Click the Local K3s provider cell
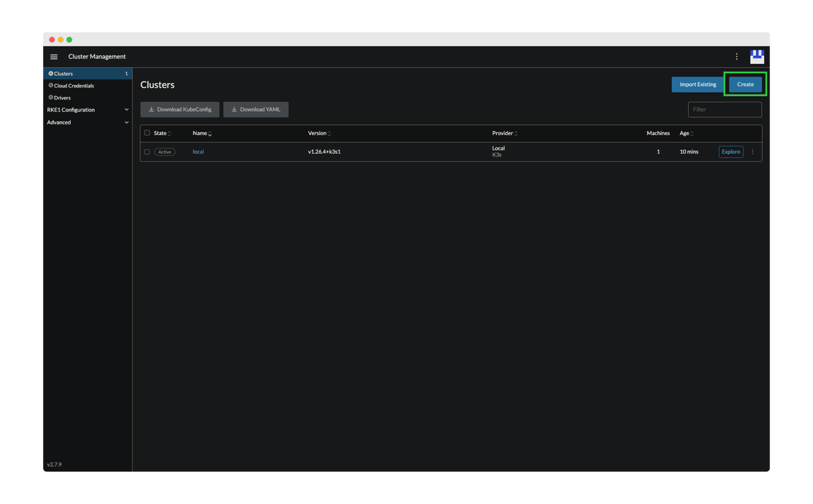This screenshot has width=813, height=504. pos(498,151)
